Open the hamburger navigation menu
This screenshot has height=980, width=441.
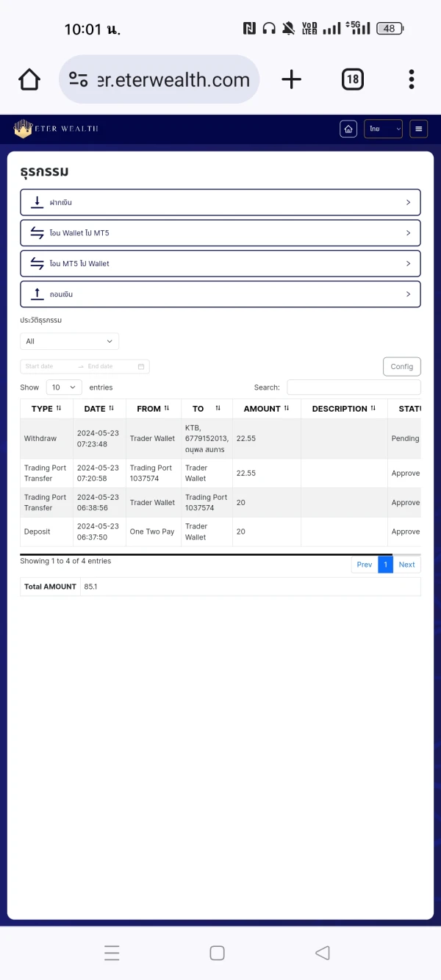coord(419,129)
